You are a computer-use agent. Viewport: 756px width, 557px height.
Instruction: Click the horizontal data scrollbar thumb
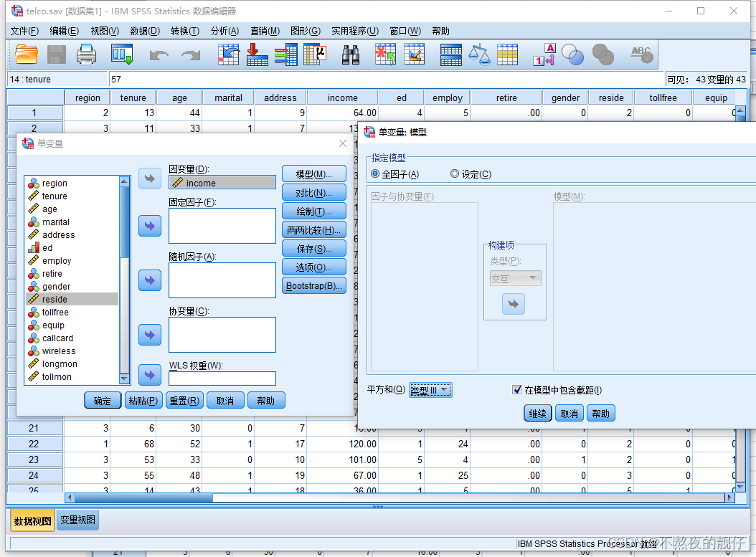[x=143, y=498]
